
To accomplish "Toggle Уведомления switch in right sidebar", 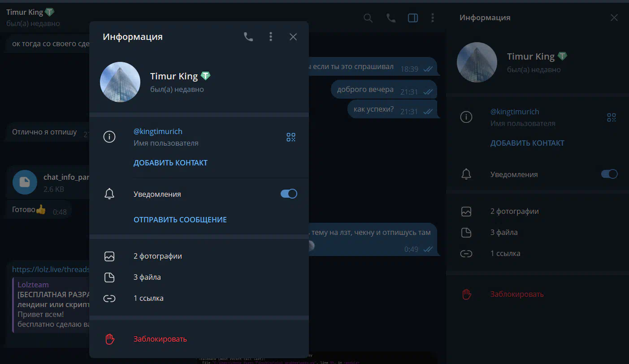I will click(609, 174).
